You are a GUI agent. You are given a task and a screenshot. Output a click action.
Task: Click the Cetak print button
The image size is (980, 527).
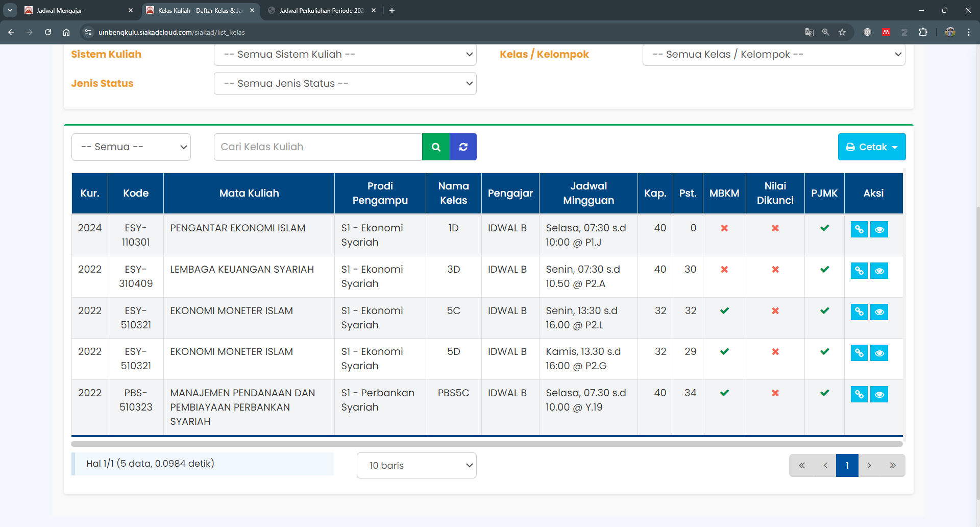(871, 147)
